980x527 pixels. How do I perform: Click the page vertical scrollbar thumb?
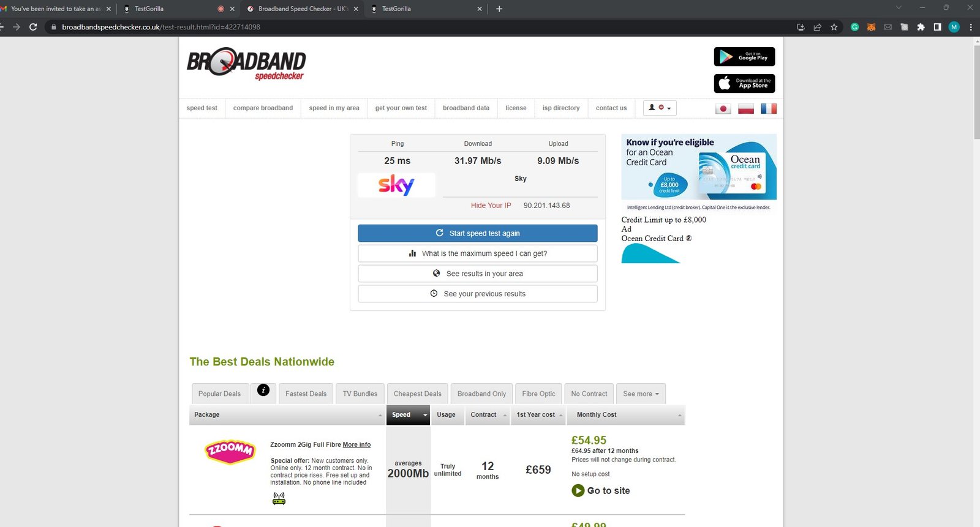click(976, 92)
